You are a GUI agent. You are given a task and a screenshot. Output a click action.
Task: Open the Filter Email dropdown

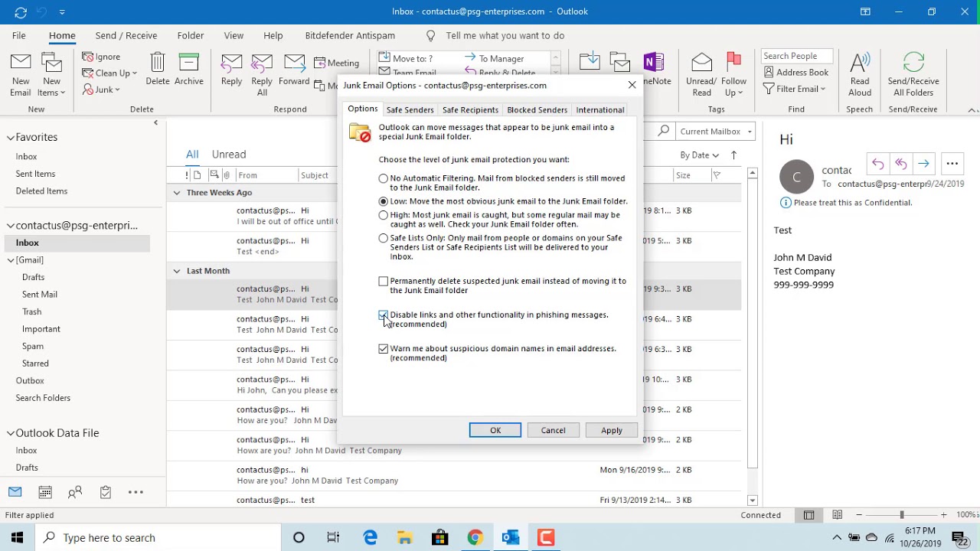(x=795, y=89)
